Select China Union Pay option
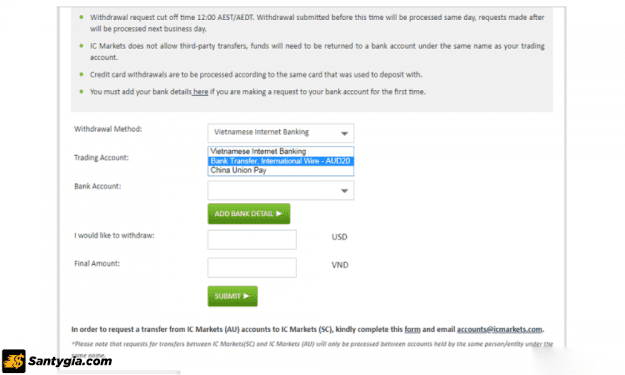 click(281, 170)
